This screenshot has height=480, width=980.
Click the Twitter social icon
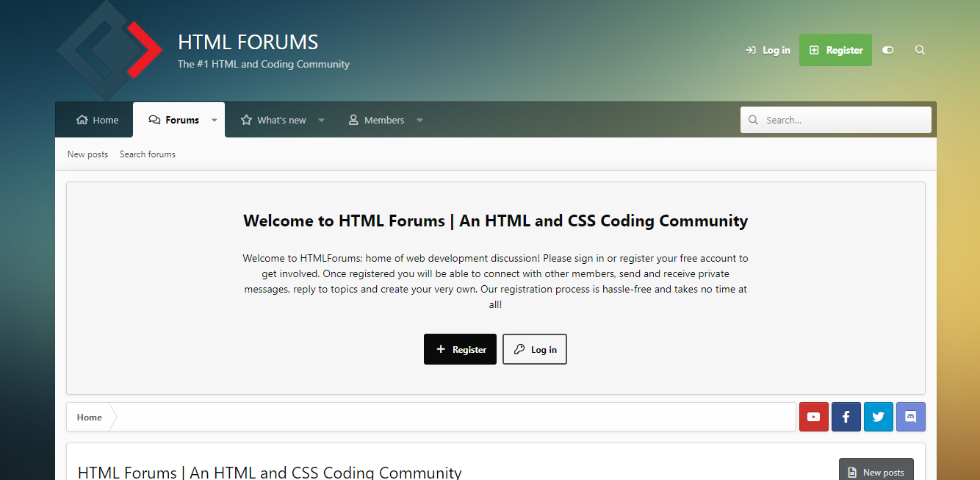tap(878, 417)
